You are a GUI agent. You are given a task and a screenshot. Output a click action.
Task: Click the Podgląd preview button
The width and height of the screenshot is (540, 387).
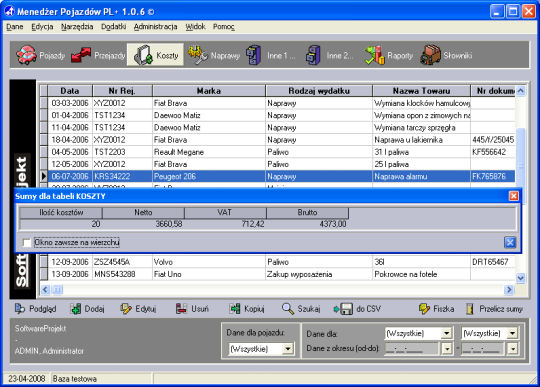(35, 309)
